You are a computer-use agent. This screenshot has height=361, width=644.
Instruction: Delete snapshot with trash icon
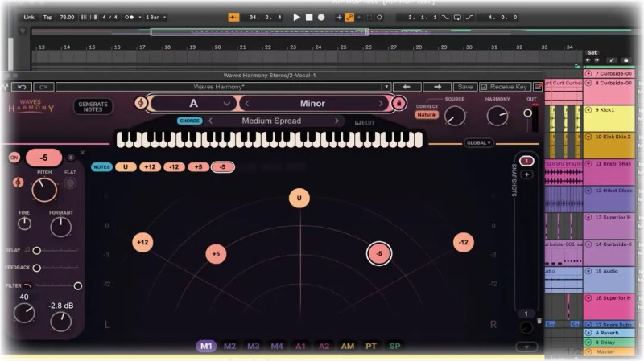pyautogui.click(x=539, y=321)
